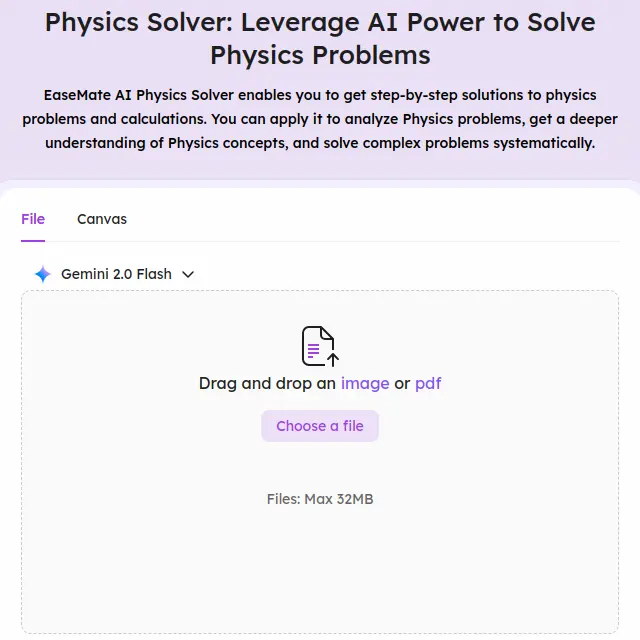The image size is (640, 640).
Task: Click the "Physics Solver: Leverage AI Power" heading line
Action: [320, 21]
